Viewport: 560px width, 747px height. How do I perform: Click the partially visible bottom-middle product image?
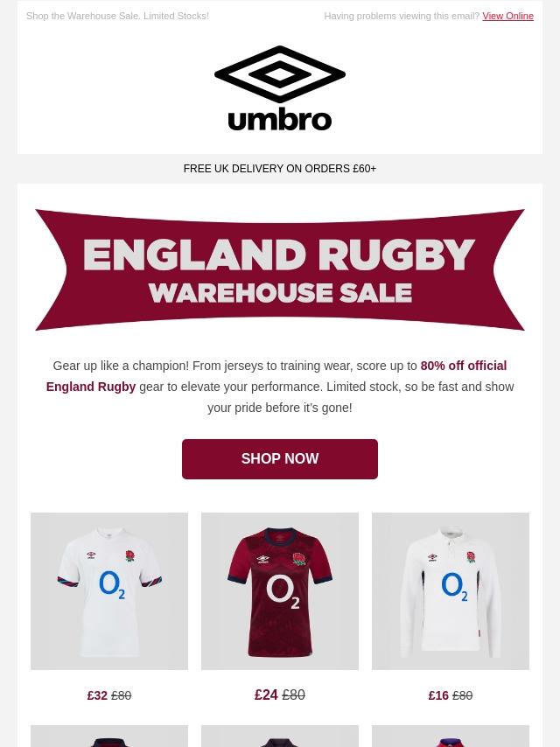tap(280, 737)
